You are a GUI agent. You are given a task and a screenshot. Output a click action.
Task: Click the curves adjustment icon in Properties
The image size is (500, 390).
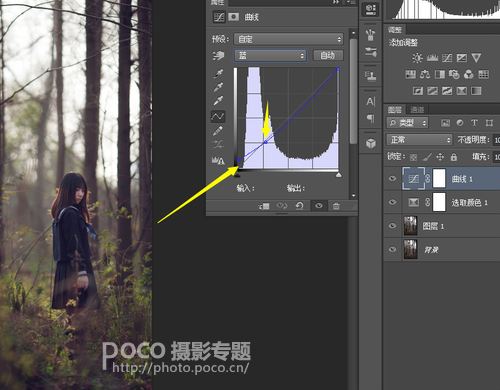pyautogui.click(x=219, y=17)
